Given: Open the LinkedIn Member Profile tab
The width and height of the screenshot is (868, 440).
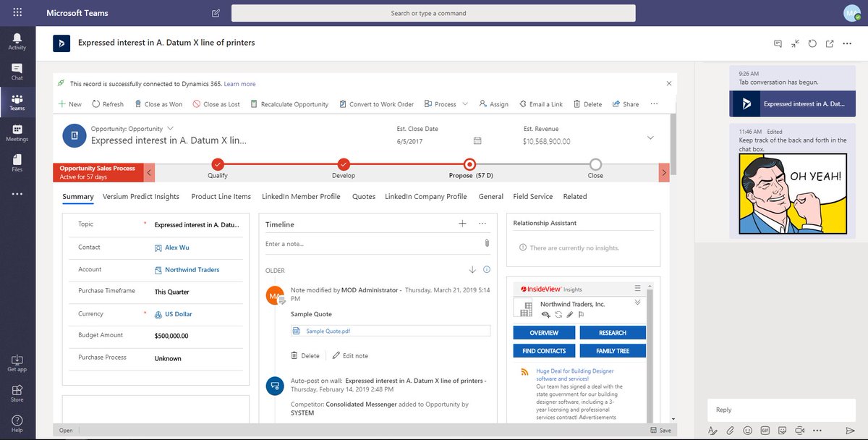Looking at the screenshot, I should tap(301, 196).
